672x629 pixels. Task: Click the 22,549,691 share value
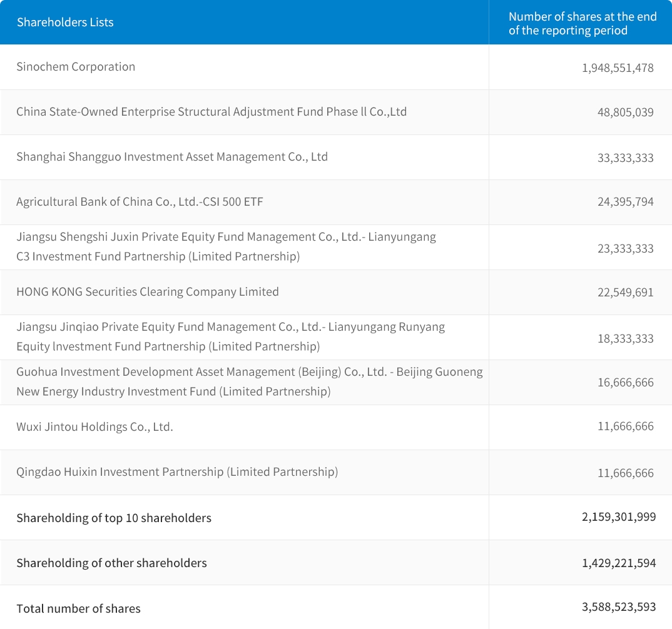625,293
